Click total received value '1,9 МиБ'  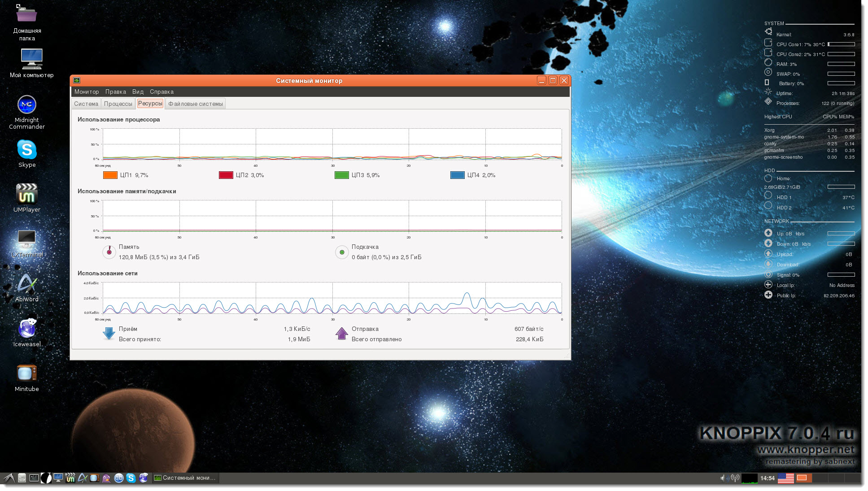click(x=299, y=339)
